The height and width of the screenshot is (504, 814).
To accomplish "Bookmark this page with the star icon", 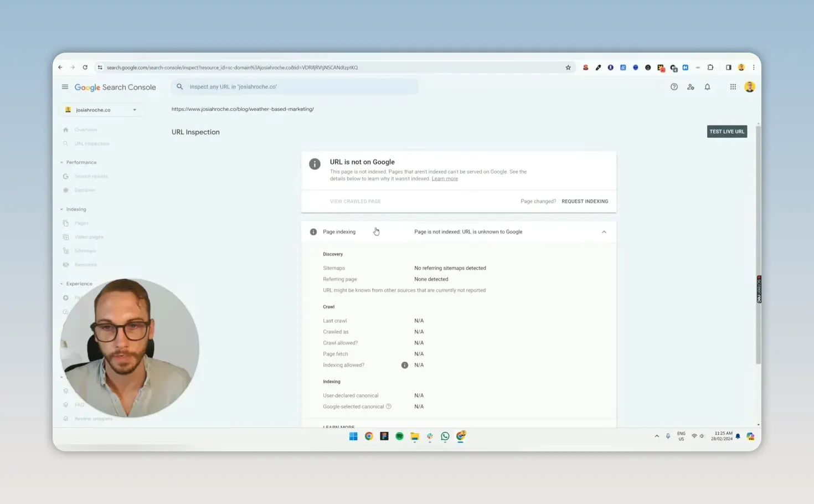I will 568,68.
